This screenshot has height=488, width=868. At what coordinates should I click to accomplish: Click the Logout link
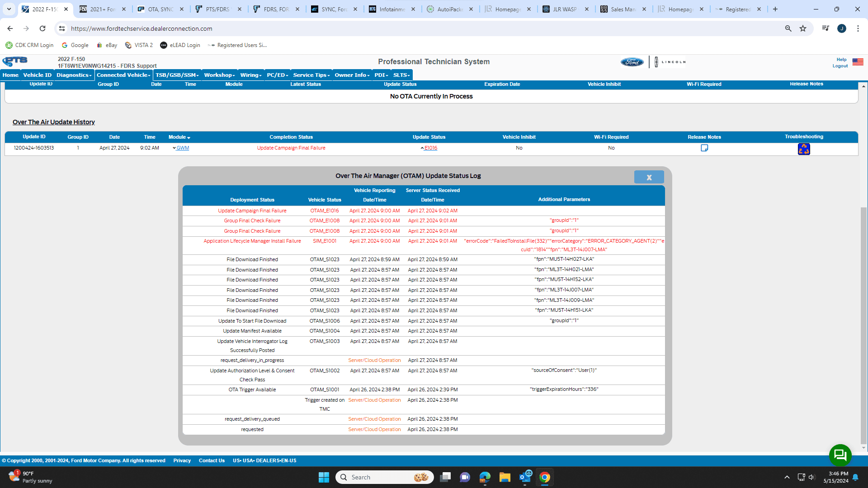[840, 66]
